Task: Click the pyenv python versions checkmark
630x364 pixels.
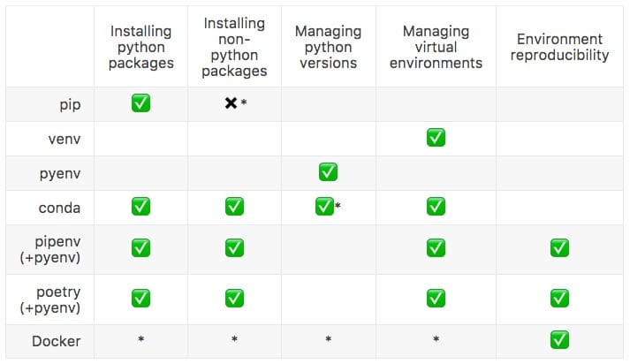Action: pos(328,172)
